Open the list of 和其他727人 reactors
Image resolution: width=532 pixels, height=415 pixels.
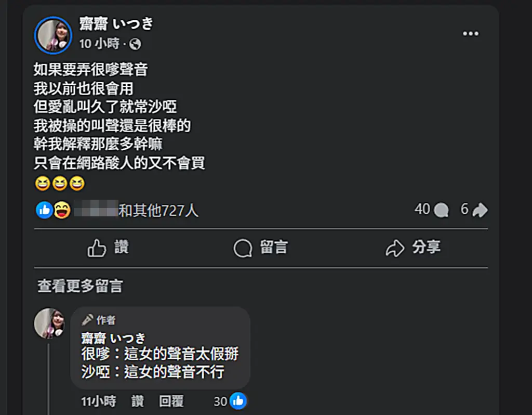pos(158,211)
